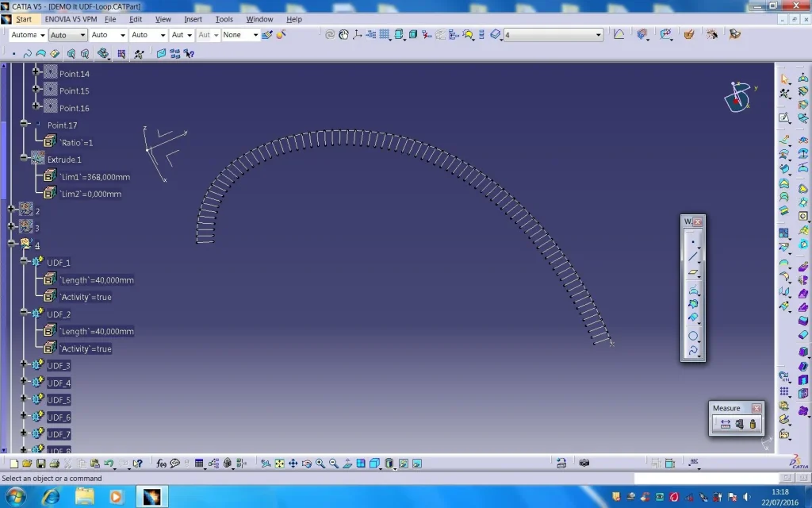Open Windows Media Player from taskbar
This screenshot has height=508, width=812.
pos(116,497)
